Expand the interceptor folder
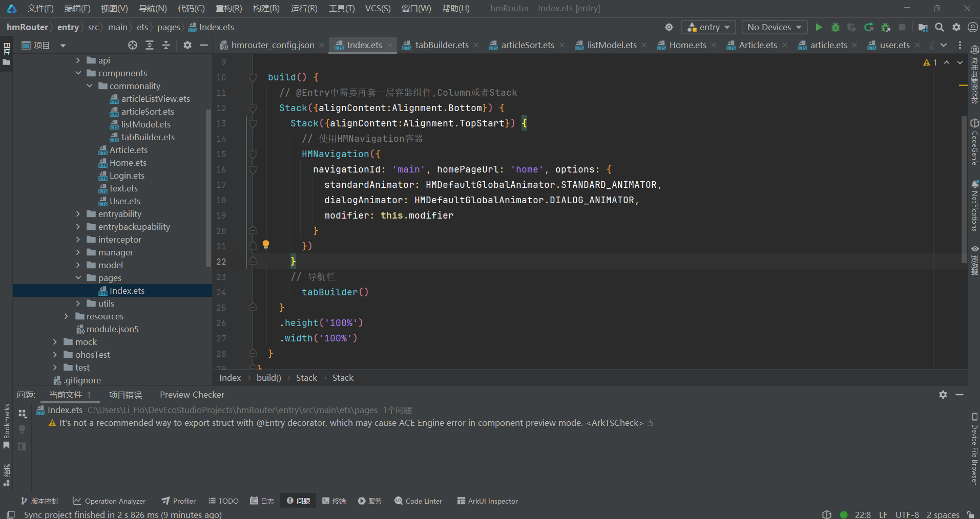Image resolution: width=980 pixels, height=519 pixels. (x=78, y=240)
